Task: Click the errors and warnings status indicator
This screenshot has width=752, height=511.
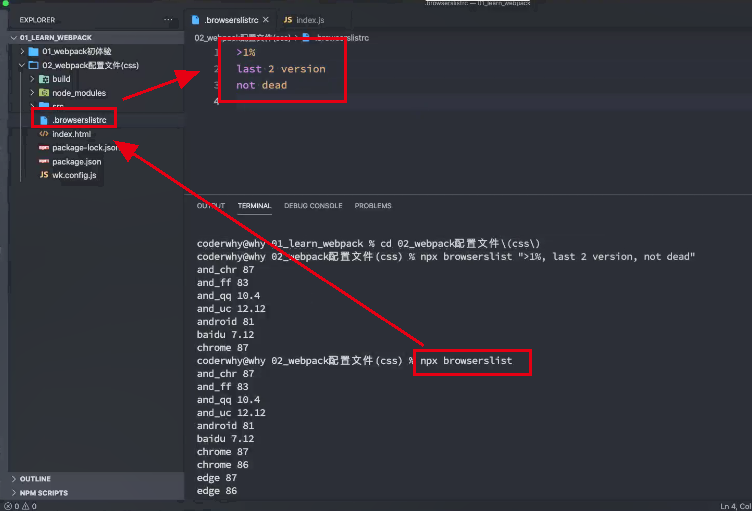Action: pyautogui.click(x=21, y=506)
